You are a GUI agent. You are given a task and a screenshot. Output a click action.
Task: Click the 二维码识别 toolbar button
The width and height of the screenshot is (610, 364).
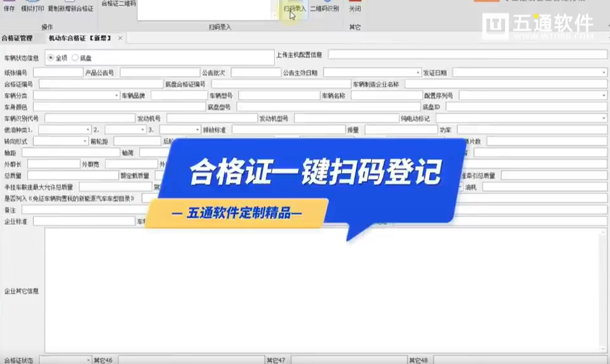[324, 7]
